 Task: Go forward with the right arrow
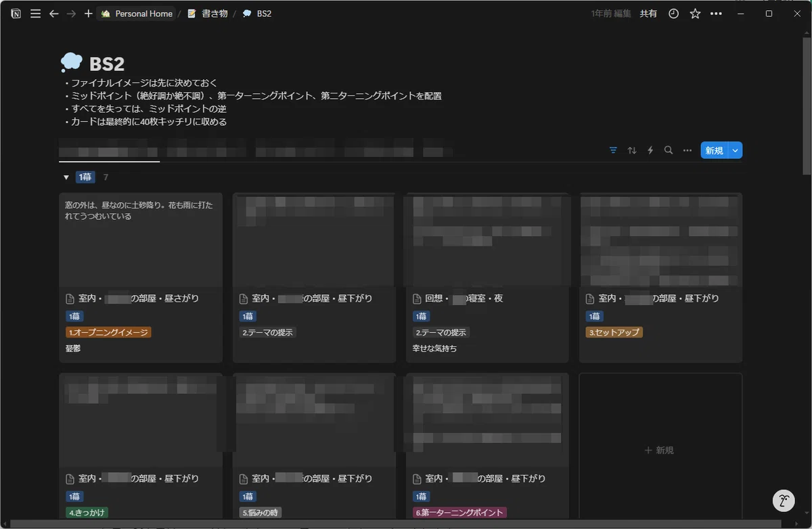pyautogui.click(x=71, y=14)
